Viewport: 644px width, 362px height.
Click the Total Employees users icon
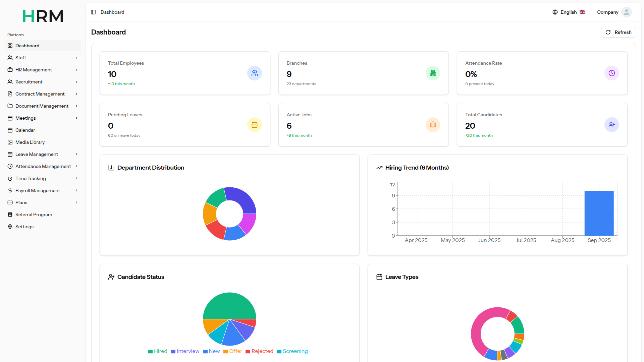click(x=255, y=73)
